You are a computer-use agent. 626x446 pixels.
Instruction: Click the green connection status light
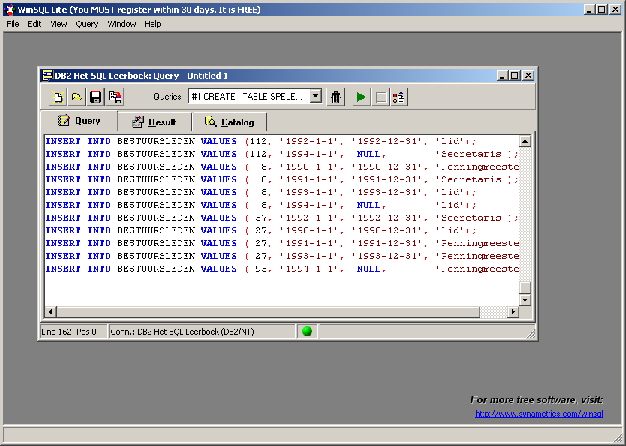click(x=307, y=331)
